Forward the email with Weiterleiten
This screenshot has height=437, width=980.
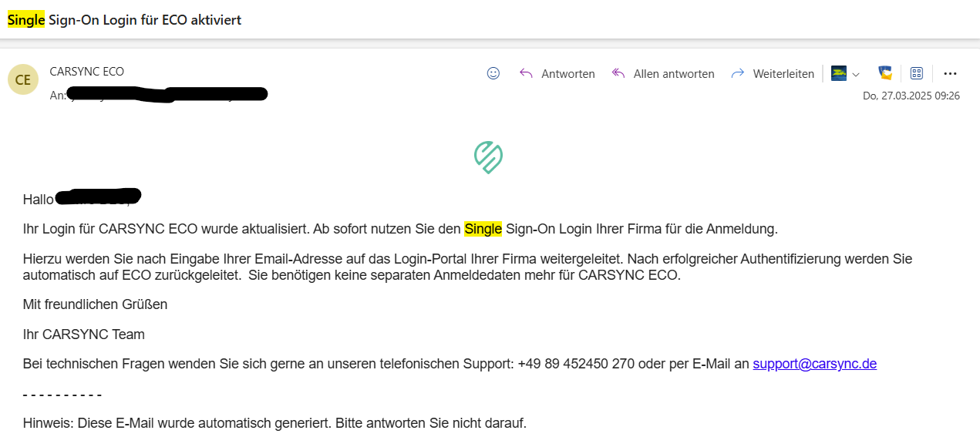pyautogui.click(x=773, y=73)
